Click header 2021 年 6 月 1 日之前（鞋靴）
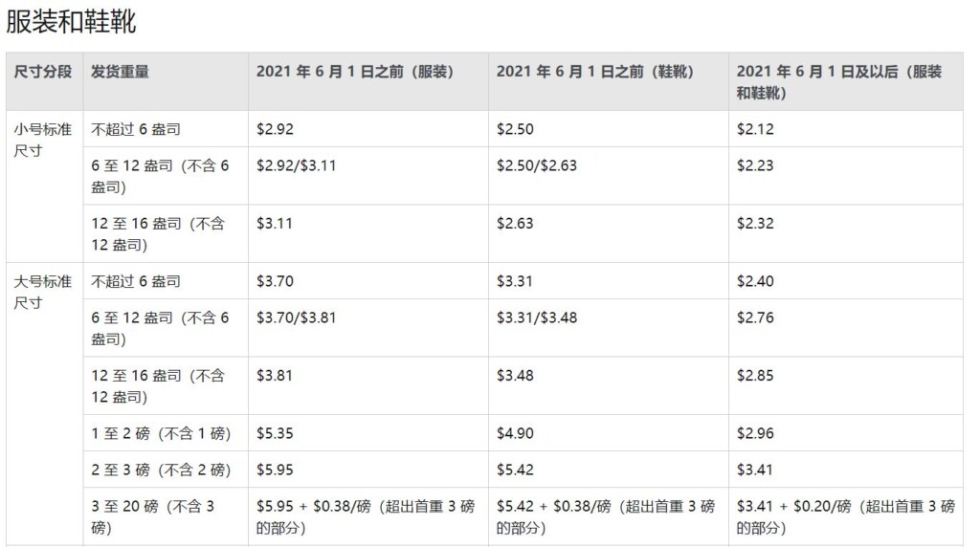 click(595, 72)
